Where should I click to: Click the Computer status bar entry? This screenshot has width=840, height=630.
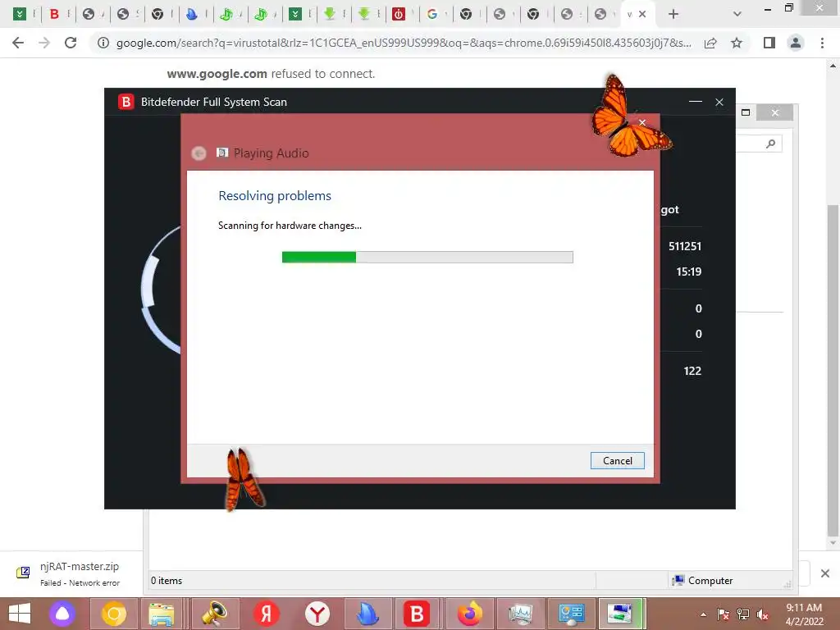click(702, 581)
